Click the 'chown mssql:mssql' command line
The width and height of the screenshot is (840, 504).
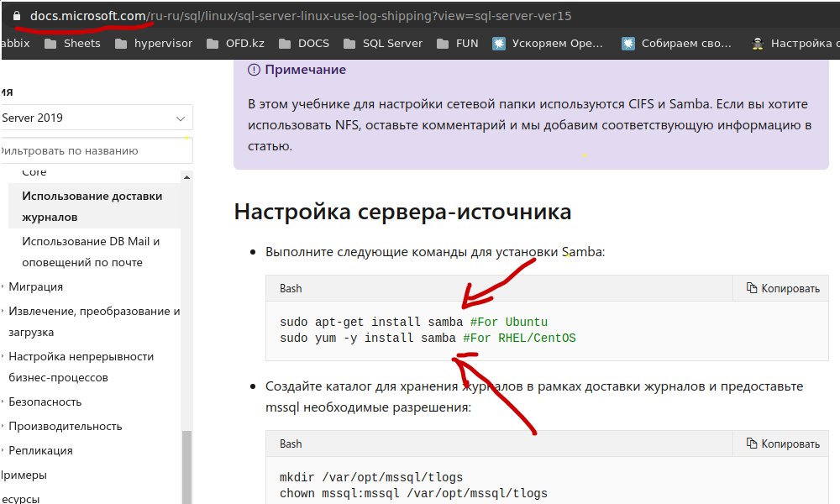coord(413,493)
